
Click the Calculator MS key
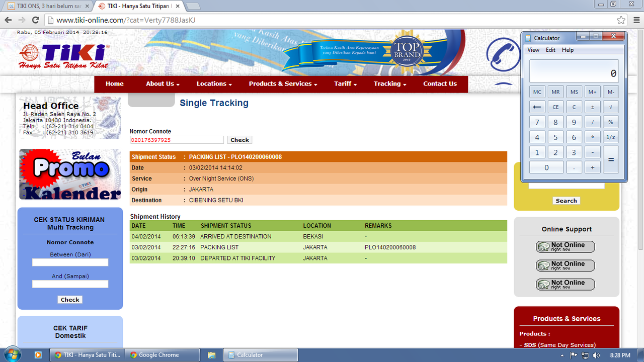tap(574, 92)
